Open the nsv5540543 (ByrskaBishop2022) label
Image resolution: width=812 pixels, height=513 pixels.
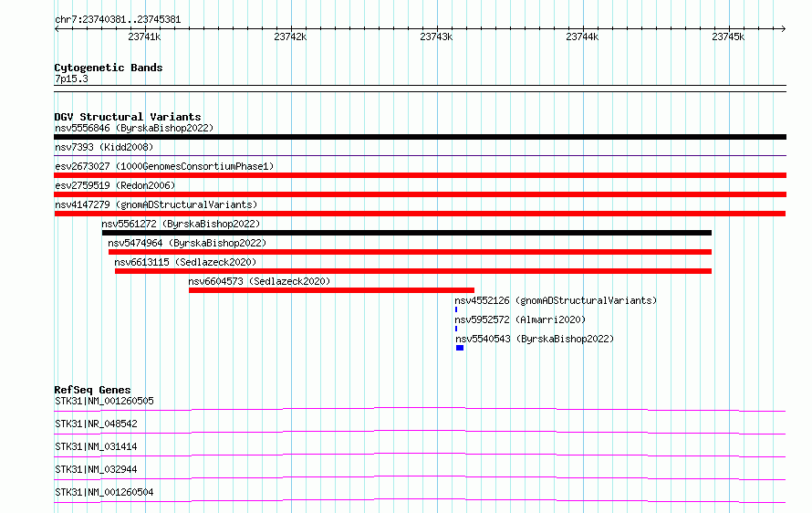tap(535, 339)
